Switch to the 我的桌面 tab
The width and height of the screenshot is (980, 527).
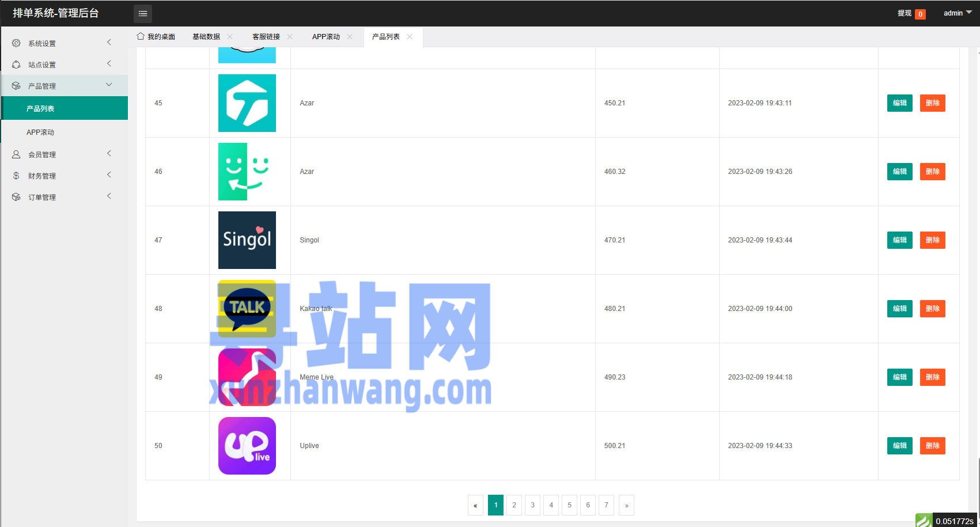pos(156,36)
